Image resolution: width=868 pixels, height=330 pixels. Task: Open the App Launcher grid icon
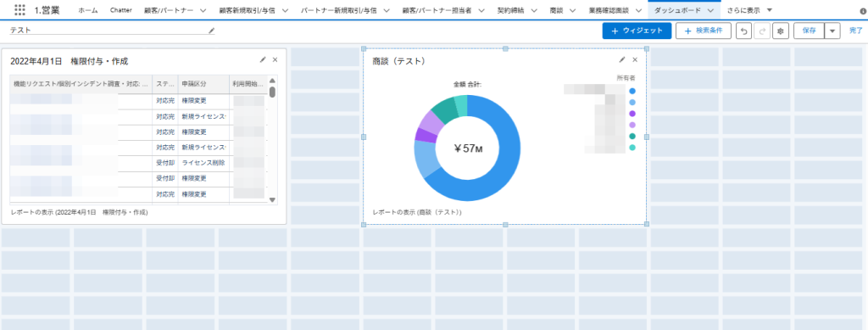19,10
